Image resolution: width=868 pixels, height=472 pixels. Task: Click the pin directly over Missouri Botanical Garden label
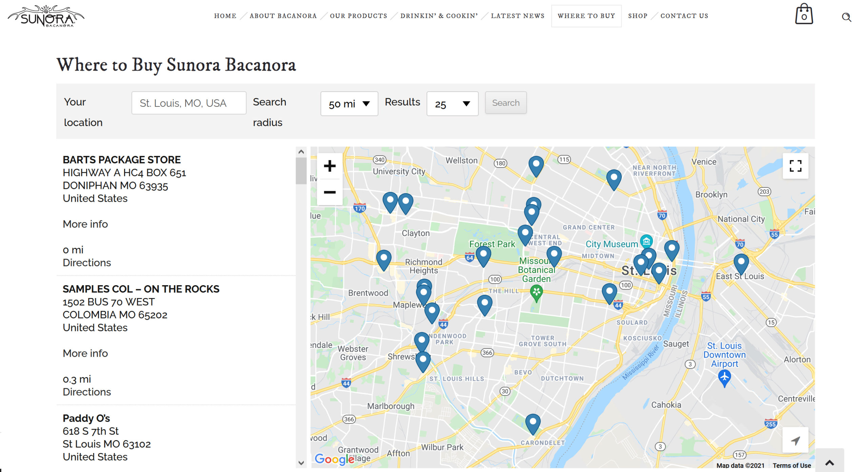554,256
